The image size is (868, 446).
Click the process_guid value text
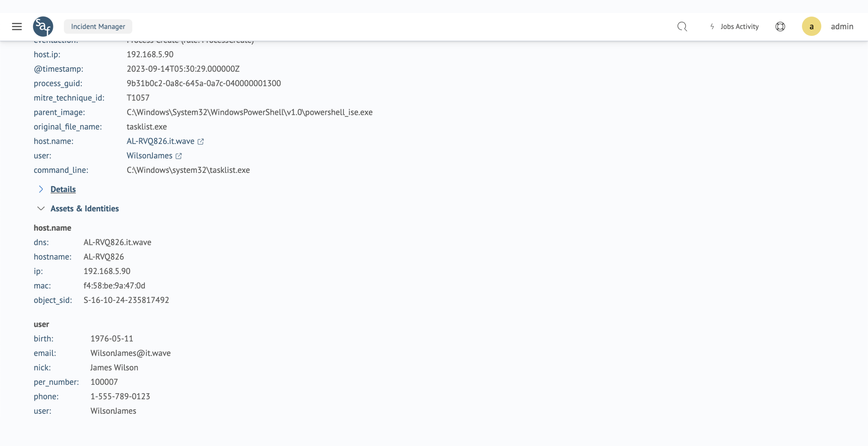[203, 83]
